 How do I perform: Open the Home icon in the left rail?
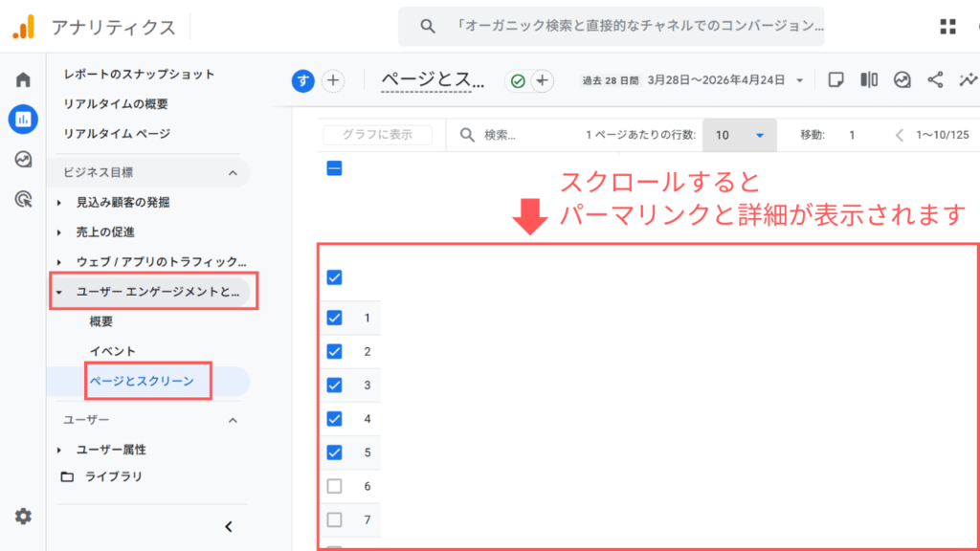23,79
